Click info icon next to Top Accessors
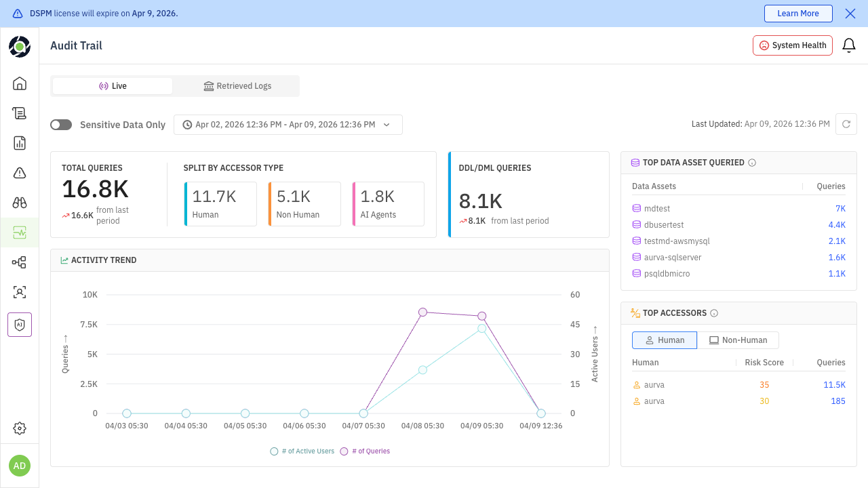The width and height of the screenshot is (868, 488). pyautogui.click(x=714, y=313)
